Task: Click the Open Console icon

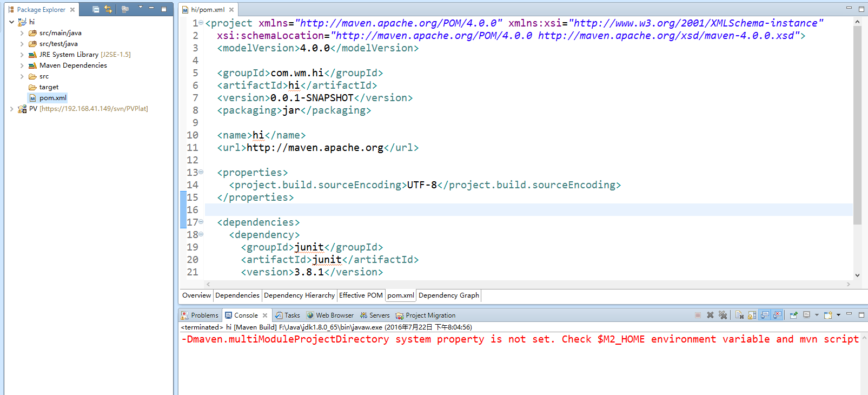Action: [x=827, y=315]
